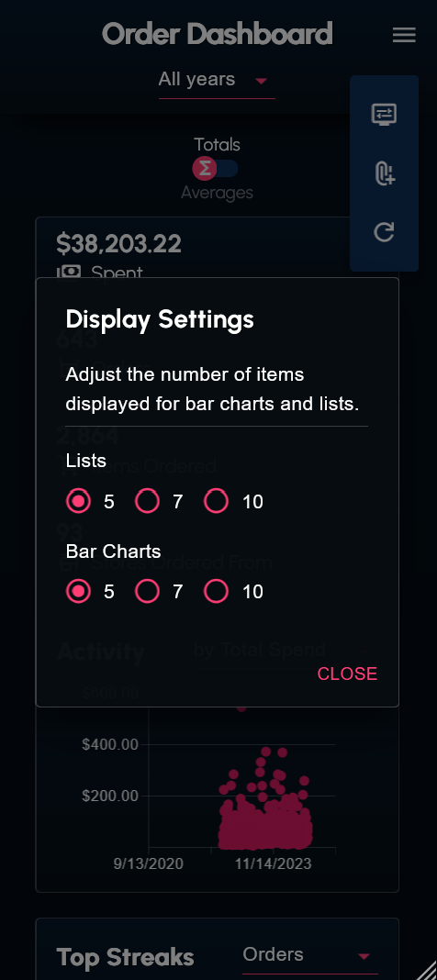Image resolution: width=437 pixels, height=980 pixels.
Task: Open the hamburger menu icon
Action: click(x=404, y=35)
